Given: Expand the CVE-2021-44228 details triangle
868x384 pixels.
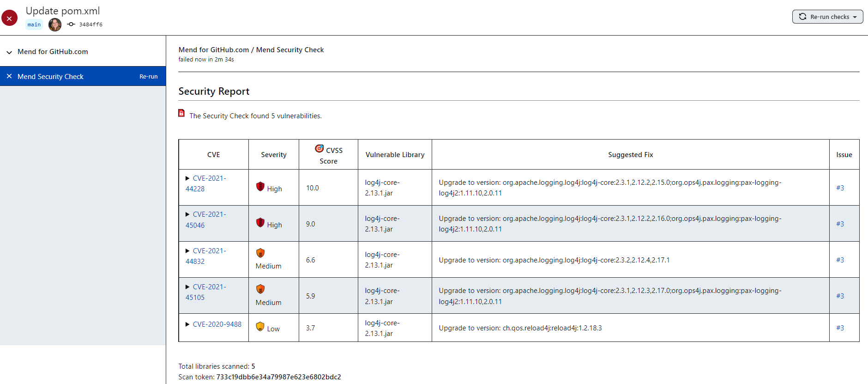Looking at the screenshot, I should (187, 178).
